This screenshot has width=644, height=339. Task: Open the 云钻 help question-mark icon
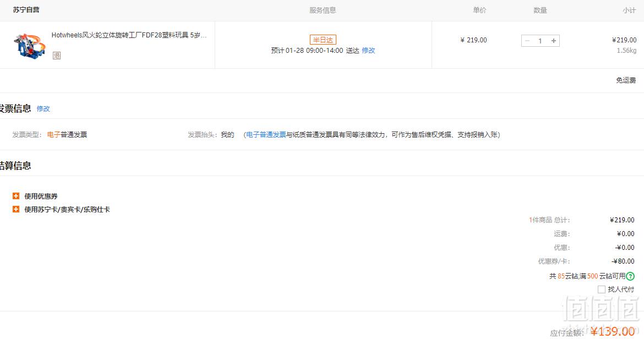click(x=630, y=276)
